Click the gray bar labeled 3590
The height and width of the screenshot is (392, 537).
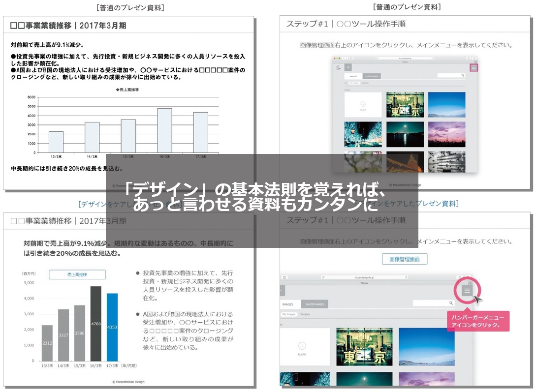click(79, 333)
